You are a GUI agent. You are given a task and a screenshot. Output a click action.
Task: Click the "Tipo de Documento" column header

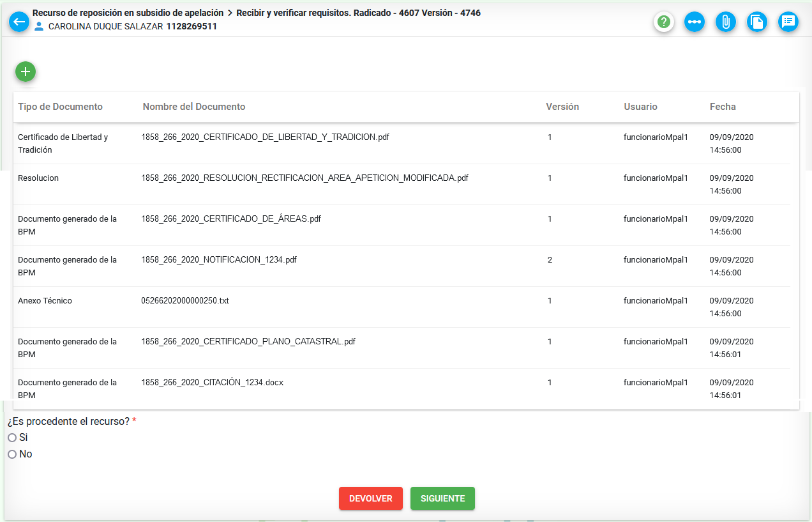click(x=60, y=107)
